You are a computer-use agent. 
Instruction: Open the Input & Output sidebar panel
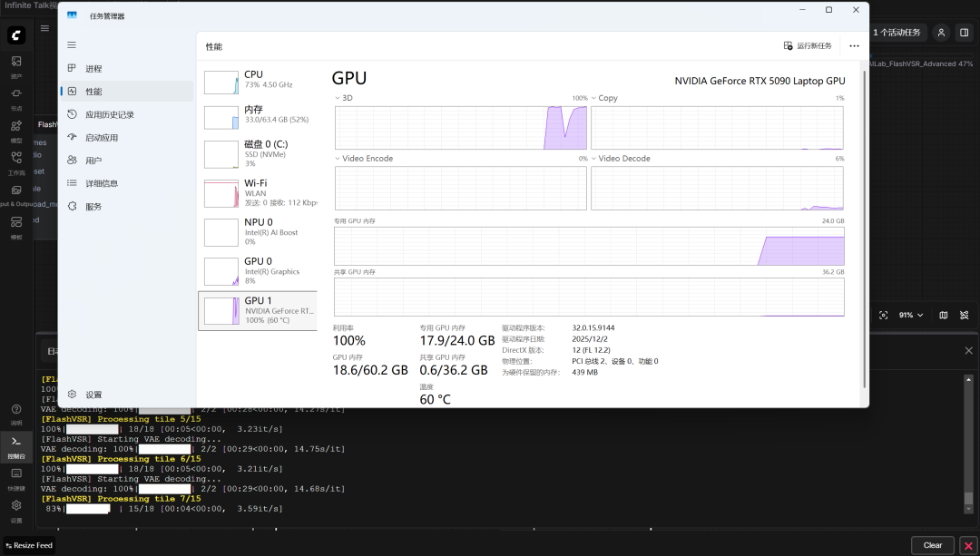tap(16, 194)
